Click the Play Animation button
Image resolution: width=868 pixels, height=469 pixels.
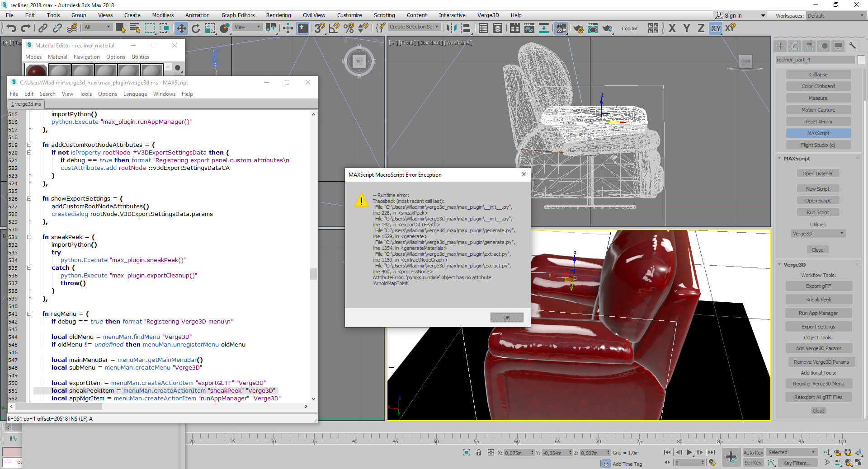click(x=689, y=452)
